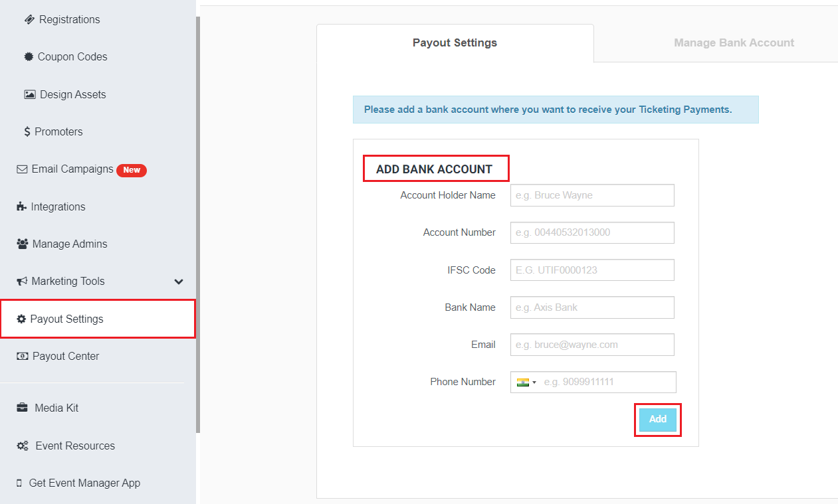Viewport: 838px width, 504px height.
Task: Open the country code selector for phone number
Action: pos(525,382)
